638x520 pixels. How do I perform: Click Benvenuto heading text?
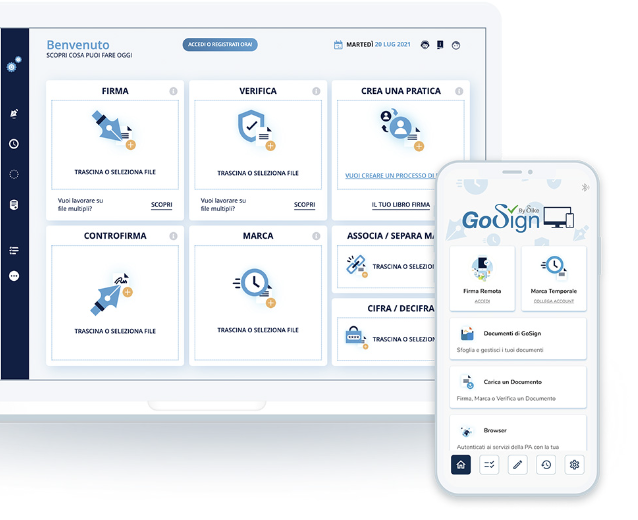click(x=78, y=45)
